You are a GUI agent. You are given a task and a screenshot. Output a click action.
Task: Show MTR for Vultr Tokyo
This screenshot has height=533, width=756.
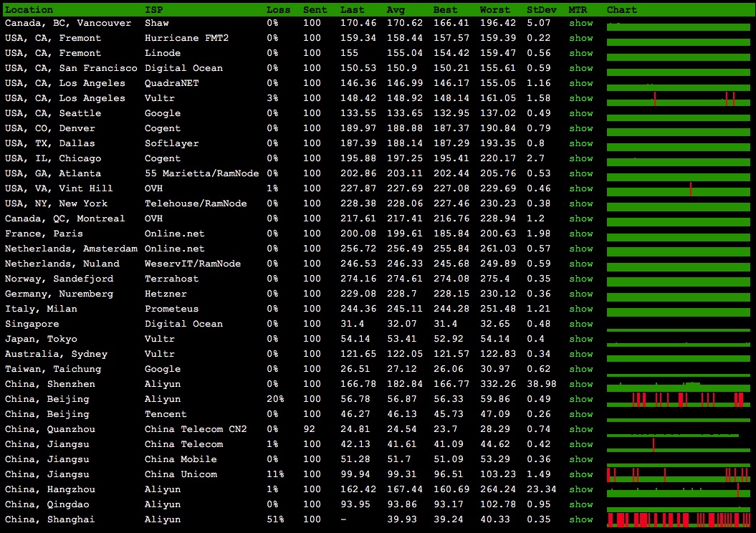click(580, 339)
